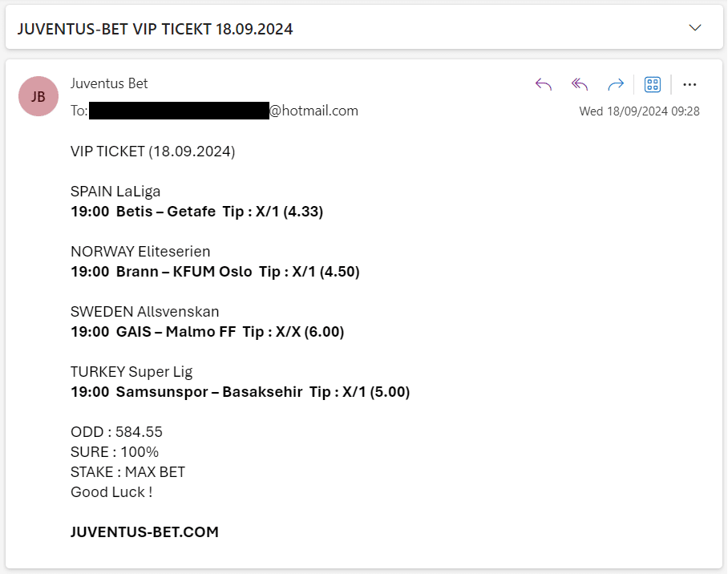This screenshot has height=574, width=728.
Task: Click the JB sender avatar
Action: pyautogui.click(x=38, y=96)
